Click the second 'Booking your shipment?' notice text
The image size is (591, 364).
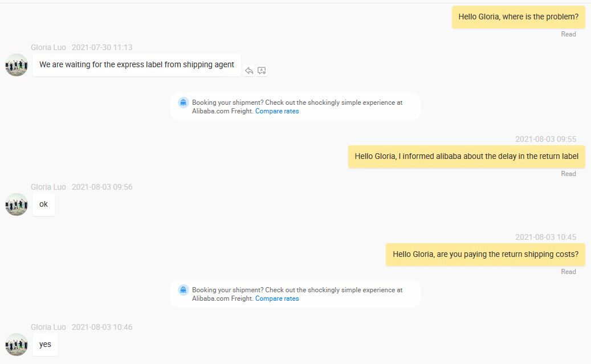297,294
